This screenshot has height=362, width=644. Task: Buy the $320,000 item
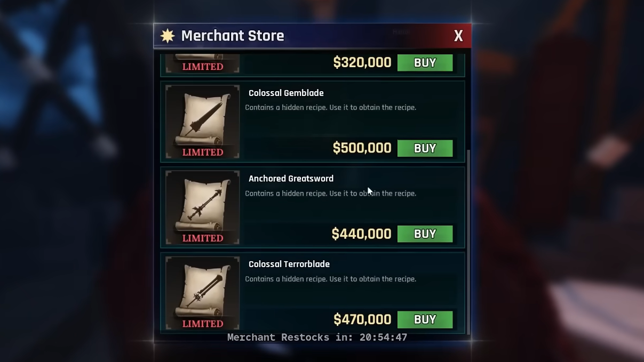[425, 62]
